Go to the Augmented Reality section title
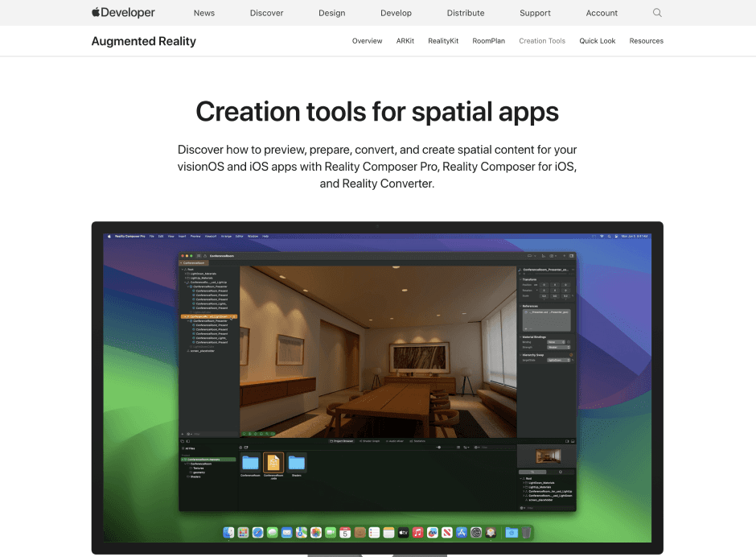 pos(144,41)
